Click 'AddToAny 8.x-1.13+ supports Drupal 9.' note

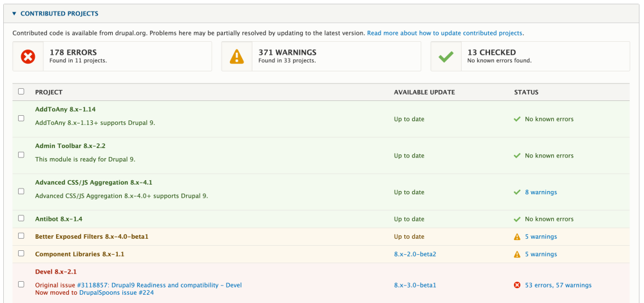95,123
